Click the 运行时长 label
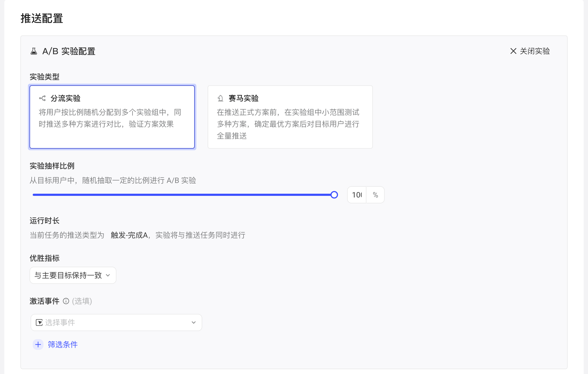This screenshot has width=588, height=374. (45, 221)
